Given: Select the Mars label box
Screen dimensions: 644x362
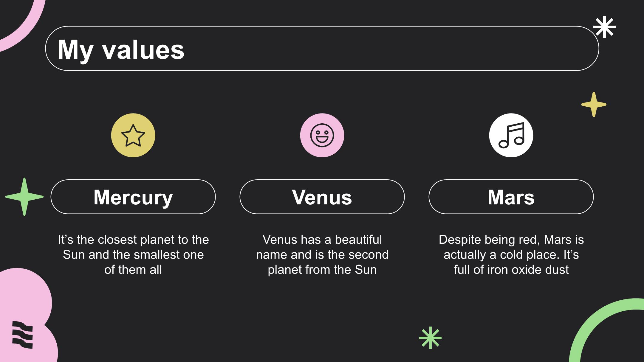Looking at the screenshot, I should tap(511, 197).
